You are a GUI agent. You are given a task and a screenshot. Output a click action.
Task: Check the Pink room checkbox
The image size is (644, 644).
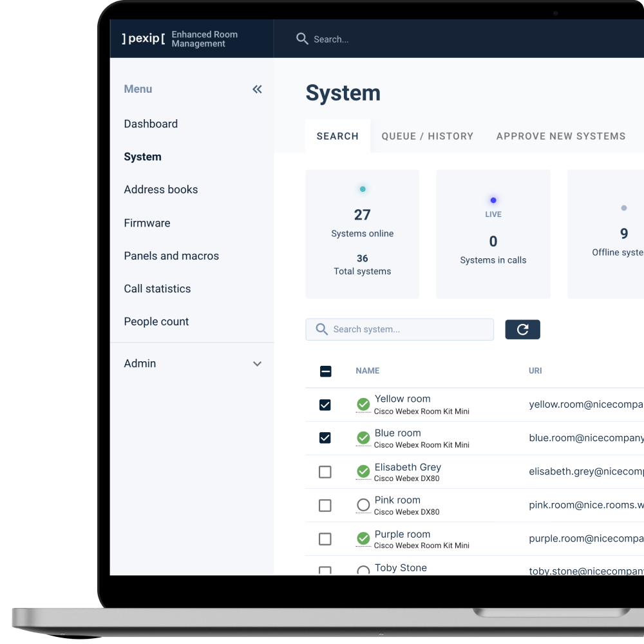pos(325,506)
